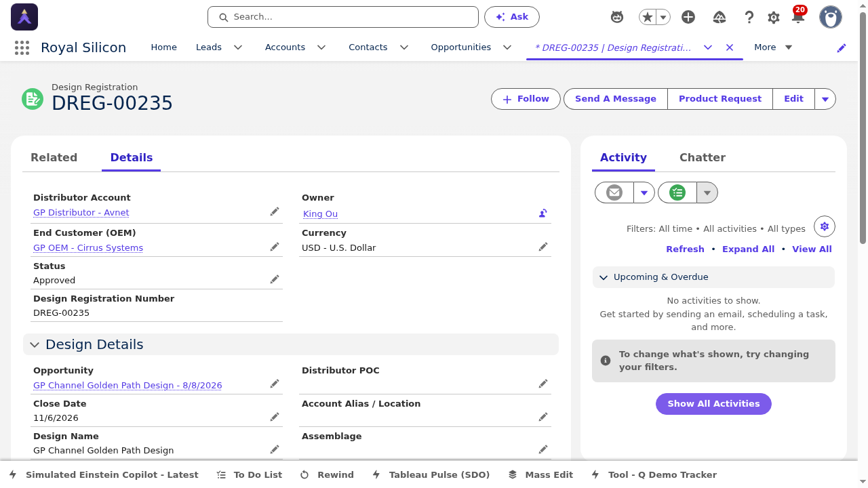Click in the global Search field

coord(343,17)
